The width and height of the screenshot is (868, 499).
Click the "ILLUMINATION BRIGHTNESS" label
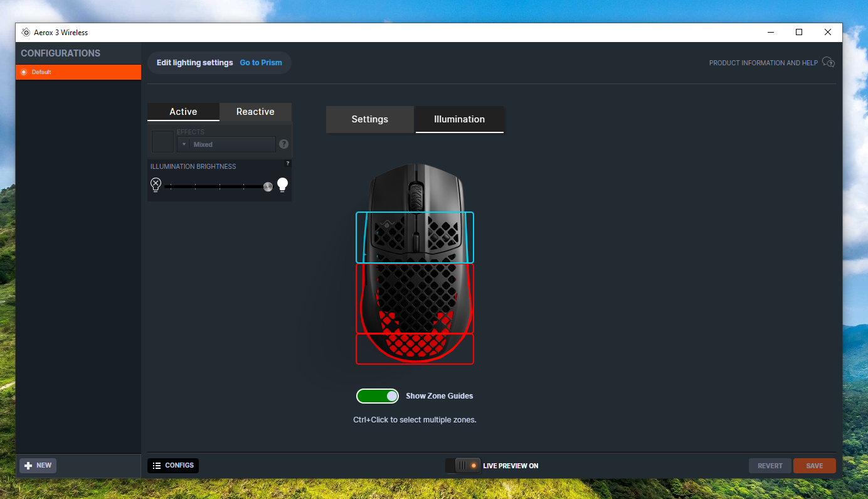pyautogui.click(x=193, y=166)
